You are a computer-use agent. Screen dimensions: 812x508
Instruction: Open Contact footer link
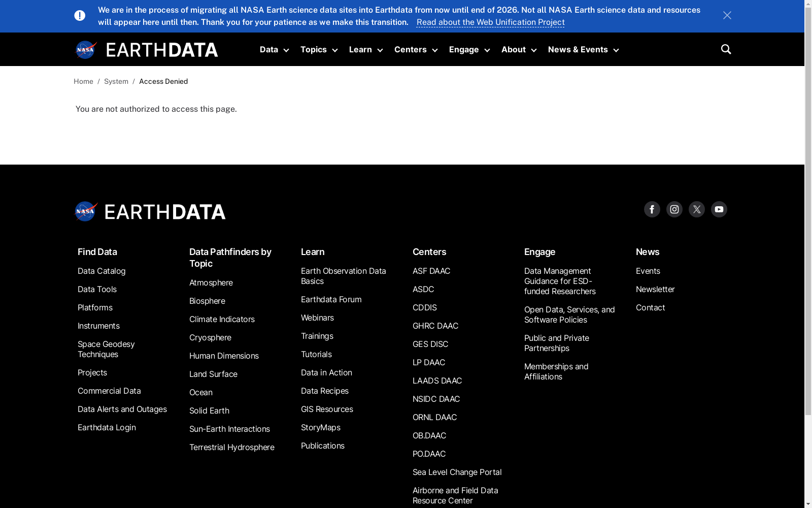coord(650,308)
